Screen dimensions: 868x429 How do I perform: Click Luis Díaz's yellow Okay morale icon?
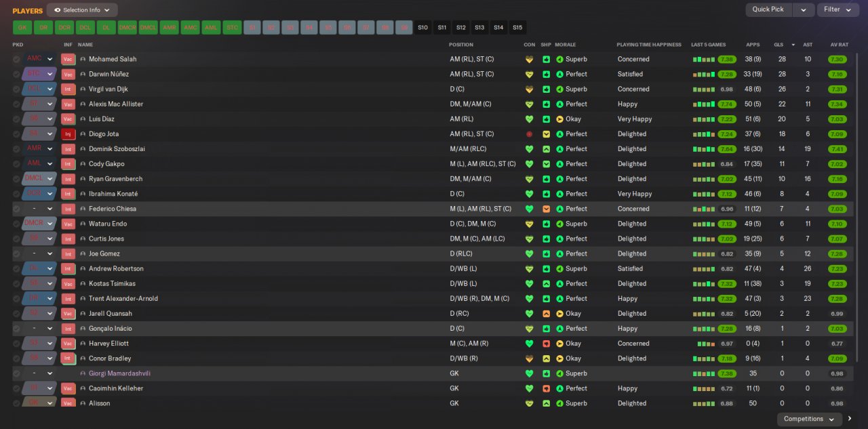coord(560,119)
